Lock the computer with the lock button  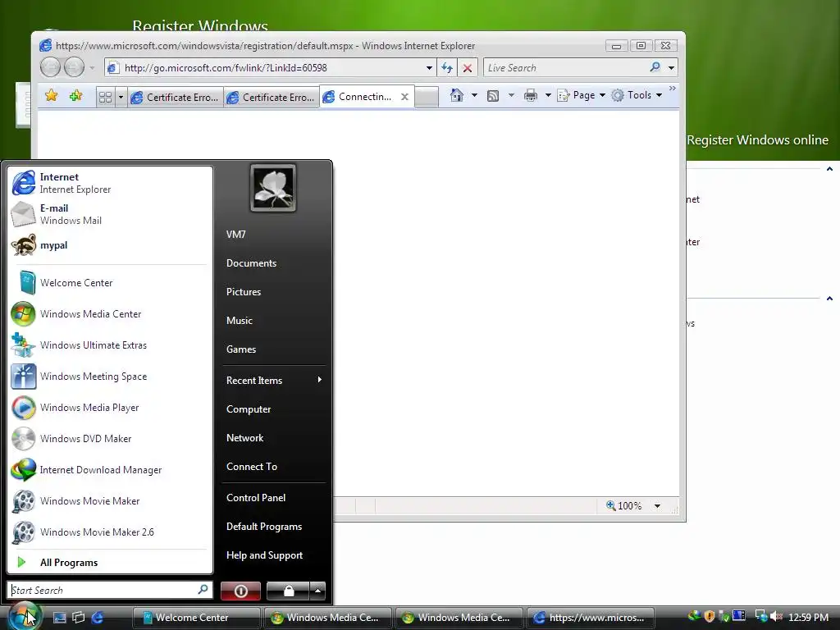coord(288,591)
